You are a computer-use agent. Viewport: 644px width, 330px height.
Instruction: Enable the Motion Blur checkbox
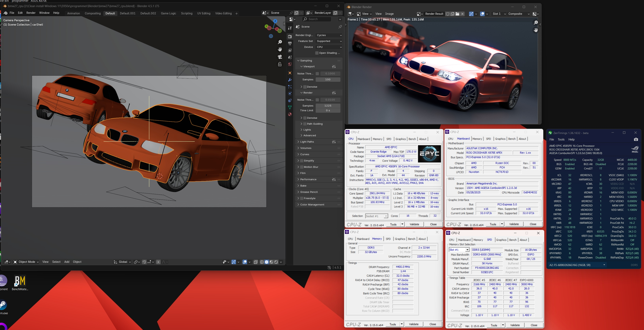coord(302,167)
